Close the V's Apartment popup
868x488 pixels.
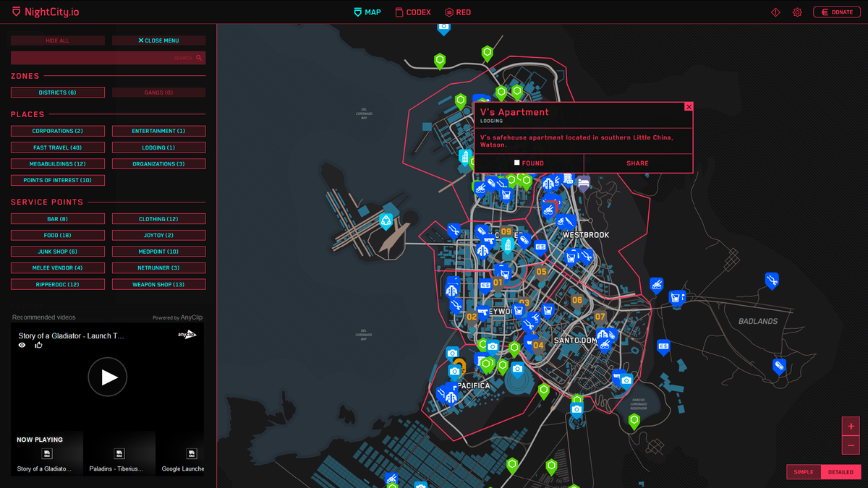[x=689, y=106]
